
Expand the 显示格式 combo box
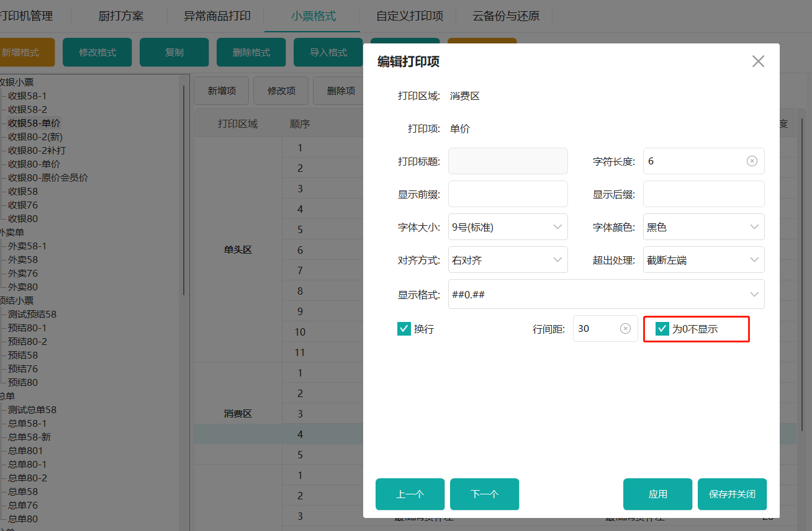pyautogui.click(x=606, y=294)
